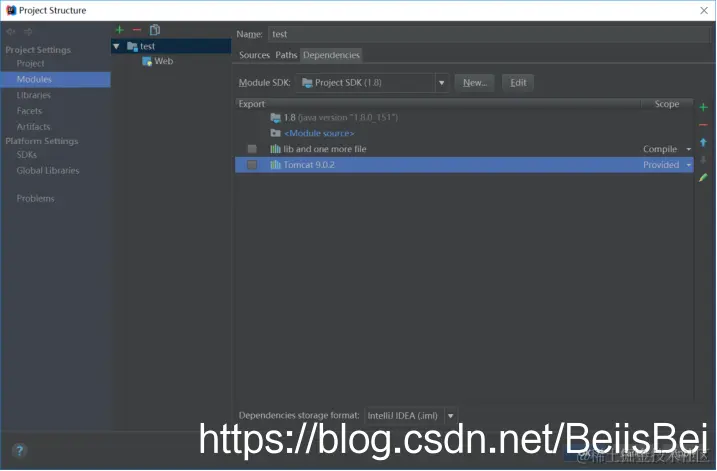Click the Module source folder icon
The height and width of the screenshot is (471, 717).
coord(275,133)
